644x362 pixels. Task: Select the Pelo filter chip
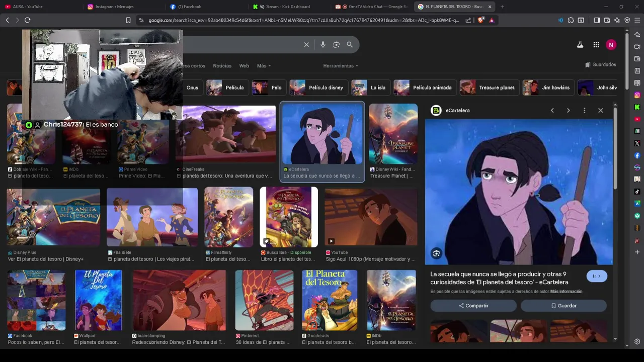click(x=268, y=87)
